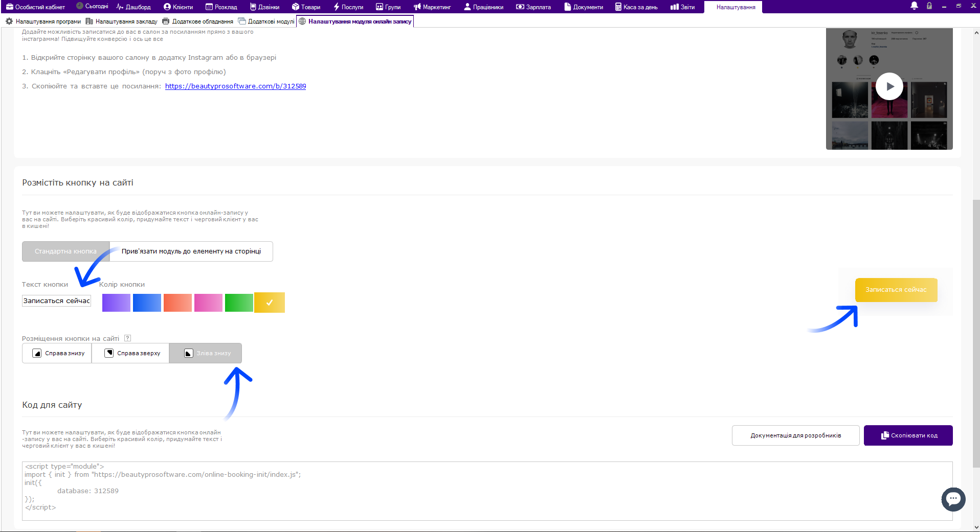The image size is (980, 532).
Task: Click the Скопіювати код button
Action: [908, 435]
